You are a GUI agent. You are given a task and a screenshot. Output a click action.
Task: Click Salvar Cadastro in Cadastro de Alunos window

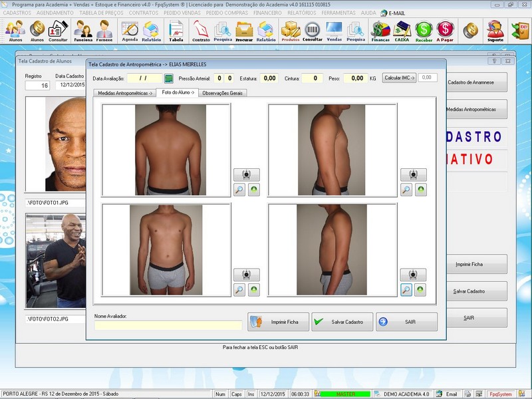pos(477,291)
